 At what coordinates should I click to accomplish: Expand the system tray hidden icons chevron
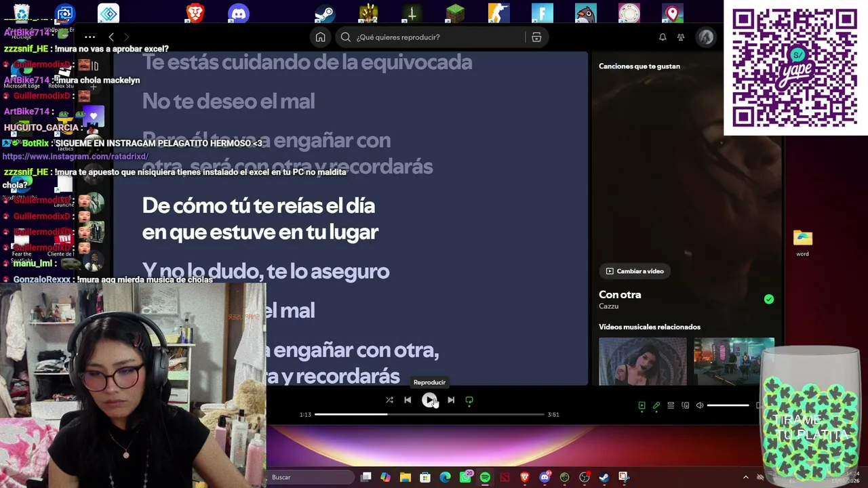click(745, 477)
